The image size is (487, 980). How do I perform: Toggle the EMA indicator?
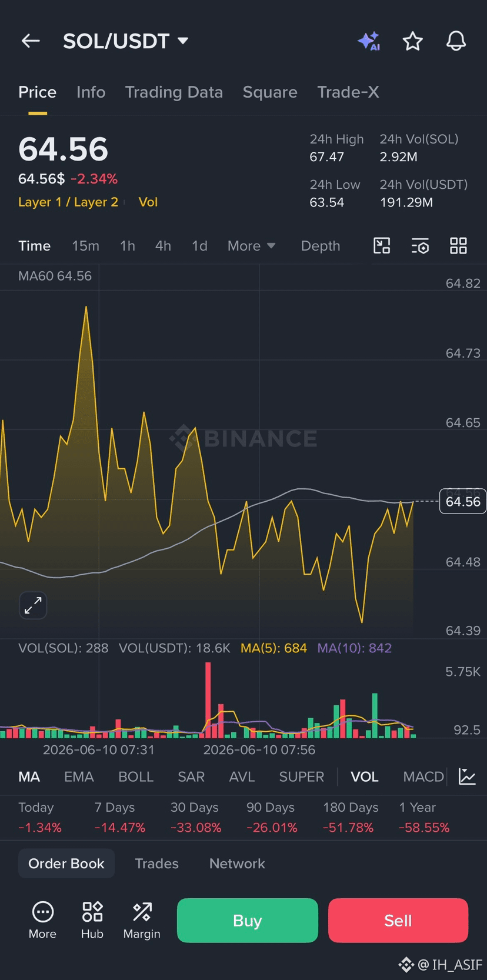click(x=79, y=776)
